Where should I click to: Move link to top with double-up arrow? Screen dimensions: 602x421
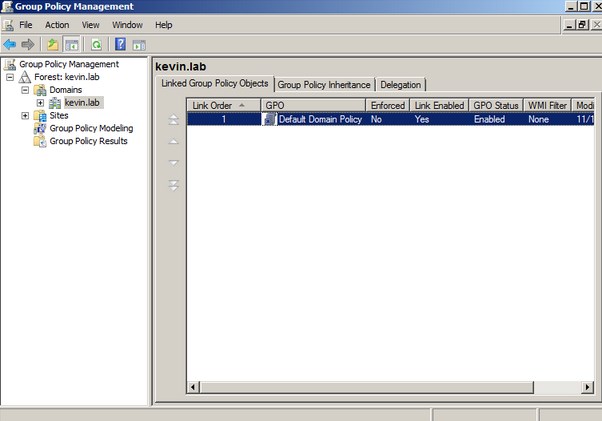click(x=174, y=119)
